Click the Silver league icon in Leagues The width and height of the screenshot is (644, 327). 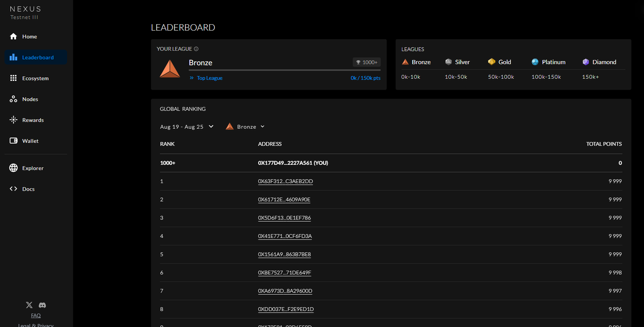(x=449, y=62)
